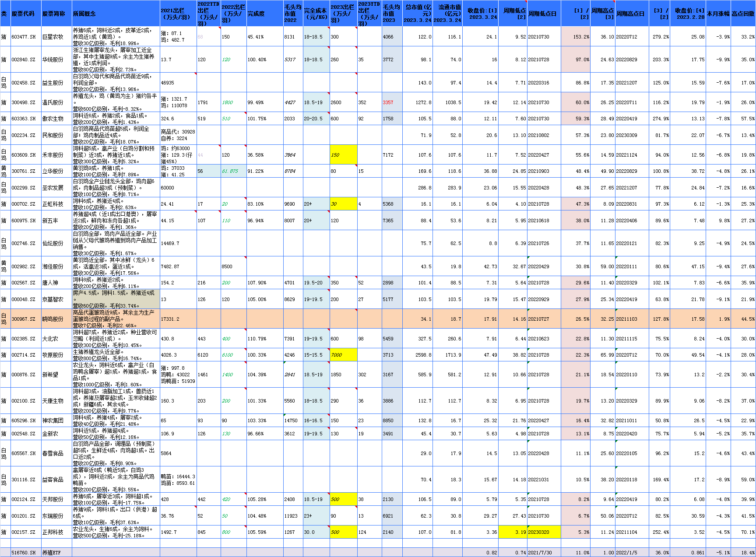Click the 牧原股份 name cell
Viewport: 756px width, 557px height.
56,355
